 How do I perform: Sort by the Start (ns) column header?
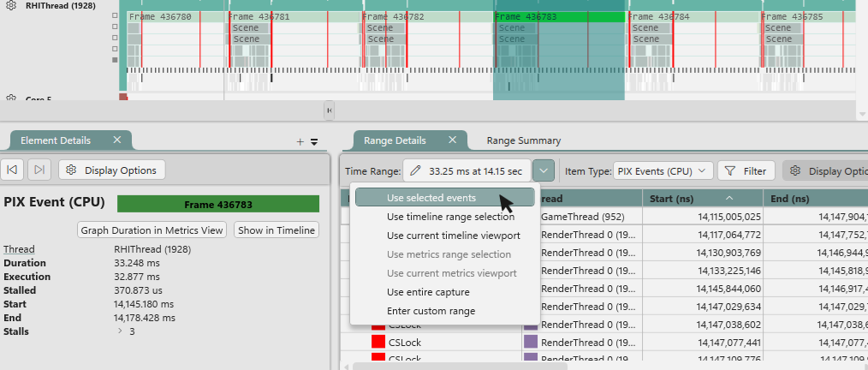[x=703, y=198]
